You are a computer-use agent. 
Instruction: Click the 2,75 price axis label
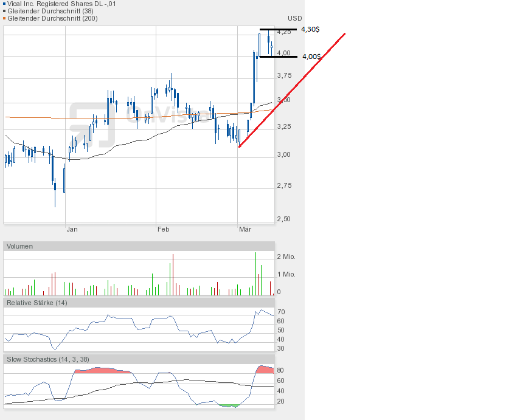[284, 186]
